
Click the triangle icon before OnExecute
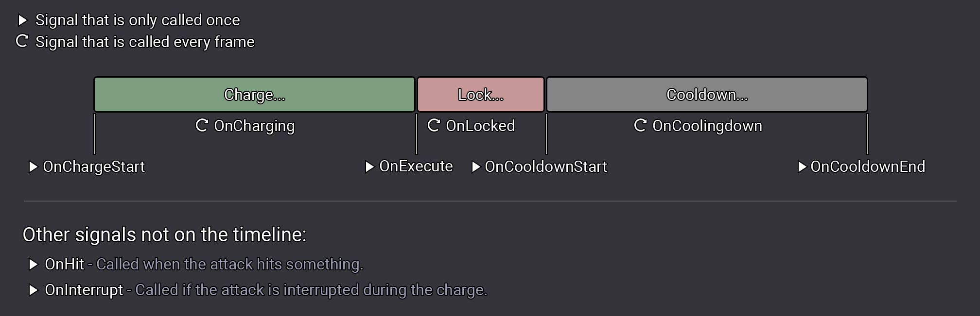[x=369, y=167]
